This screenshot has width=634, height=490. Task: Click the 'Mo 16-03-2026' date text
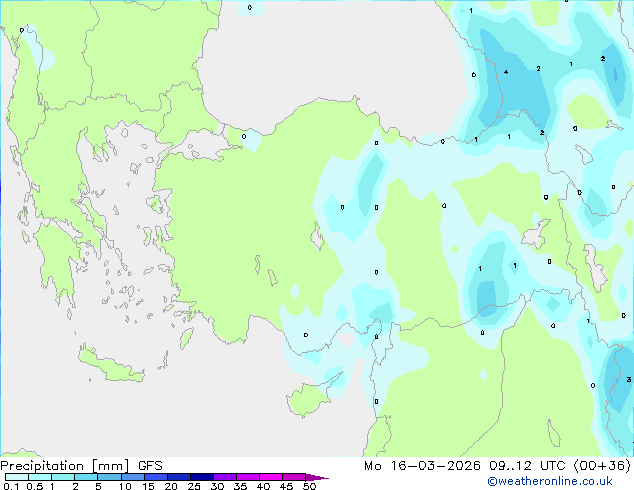[x=422, y=466]
